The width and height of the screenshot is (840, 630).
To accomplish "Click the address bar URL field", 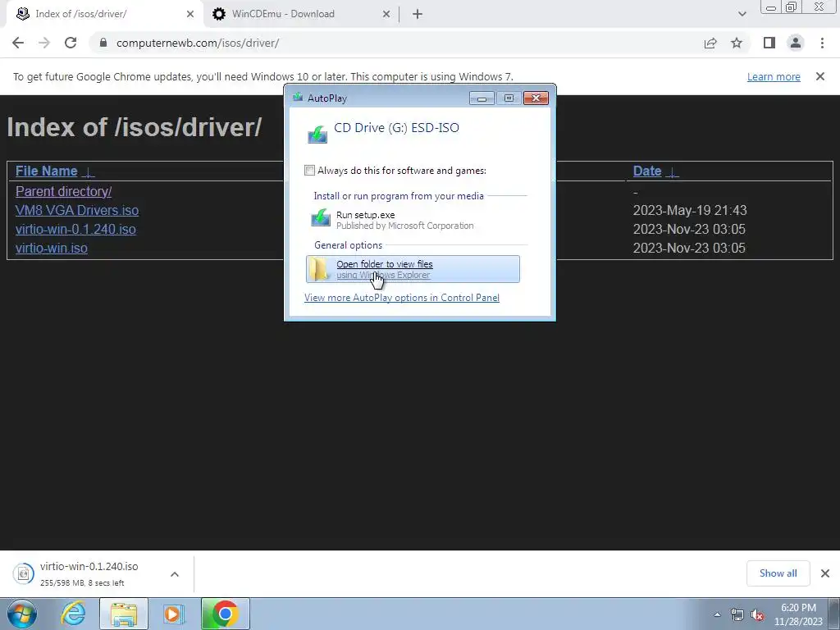I will pos(396,43).
